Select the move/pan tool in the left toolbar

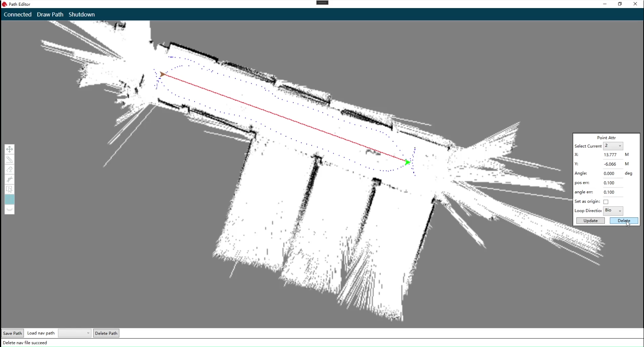click(10, 149)
